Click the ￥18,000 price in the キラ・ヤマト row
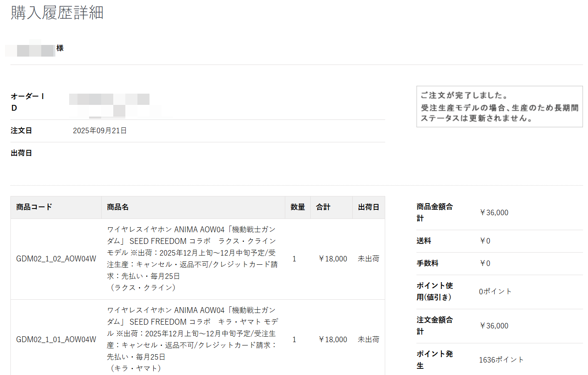The height and width of the screenshot is (375, 588). coord(333,340)
